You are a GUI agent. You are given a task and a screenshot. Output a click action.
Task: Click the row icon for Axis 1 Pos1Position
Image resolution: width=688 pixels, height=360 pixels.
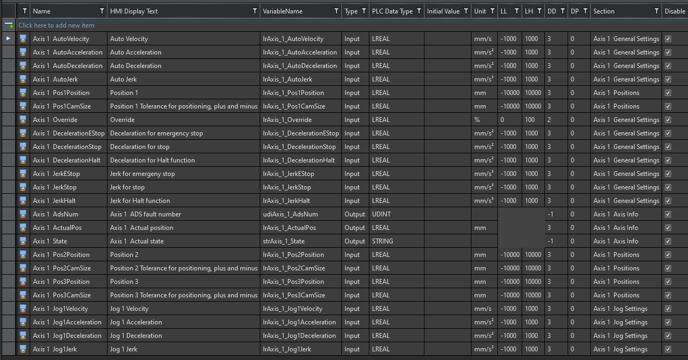coord(23,93)
